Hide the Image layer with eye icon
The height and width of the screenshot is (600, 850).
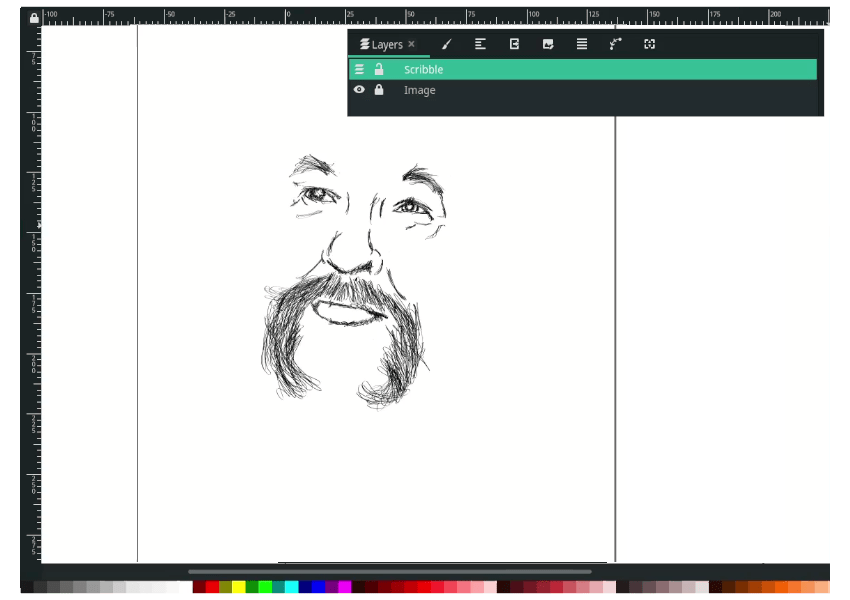point(359,89)
